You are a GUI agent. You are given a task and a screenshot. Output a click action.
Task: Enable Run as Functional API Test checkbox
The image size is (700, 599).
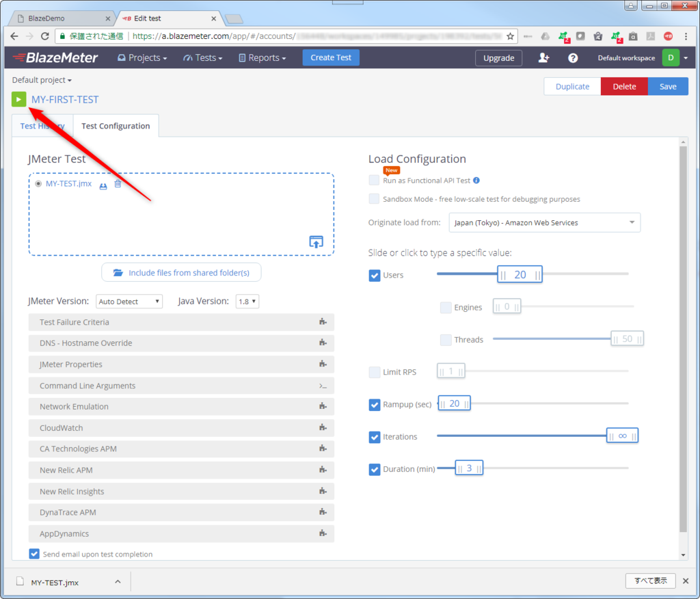pos(374,180)
